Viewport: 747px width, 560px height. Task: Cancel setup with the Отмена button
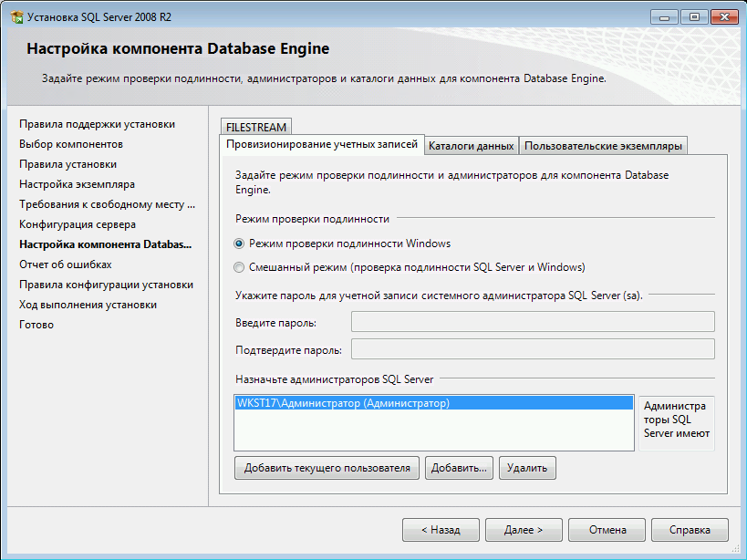tap(607, 530)
